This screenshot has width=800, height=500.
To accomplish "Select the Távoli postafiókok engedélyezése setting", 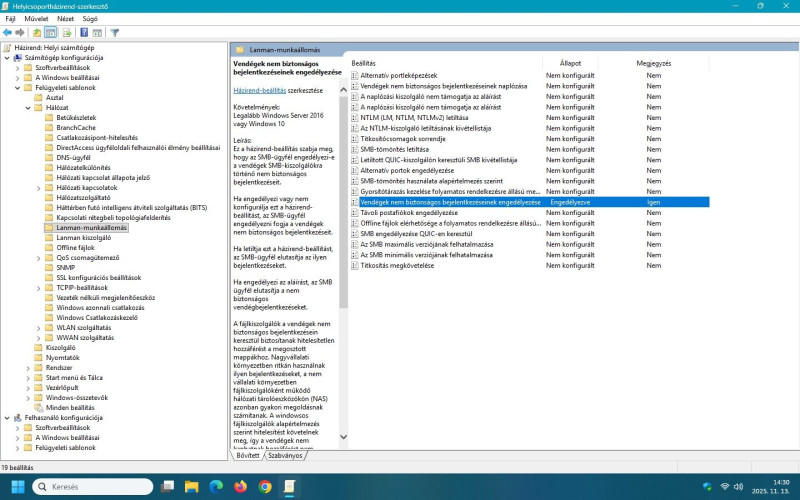I will click(409, 213).
